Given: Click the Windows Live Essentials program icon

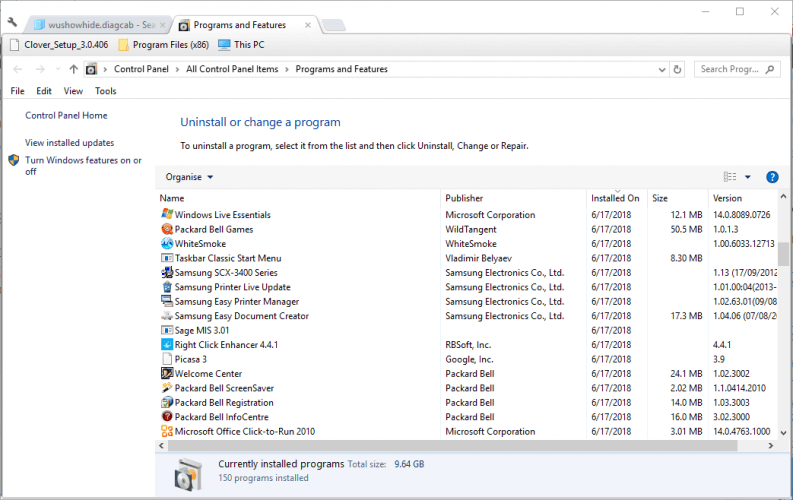Looking at the screenshot, I should [x=167, y=214].
